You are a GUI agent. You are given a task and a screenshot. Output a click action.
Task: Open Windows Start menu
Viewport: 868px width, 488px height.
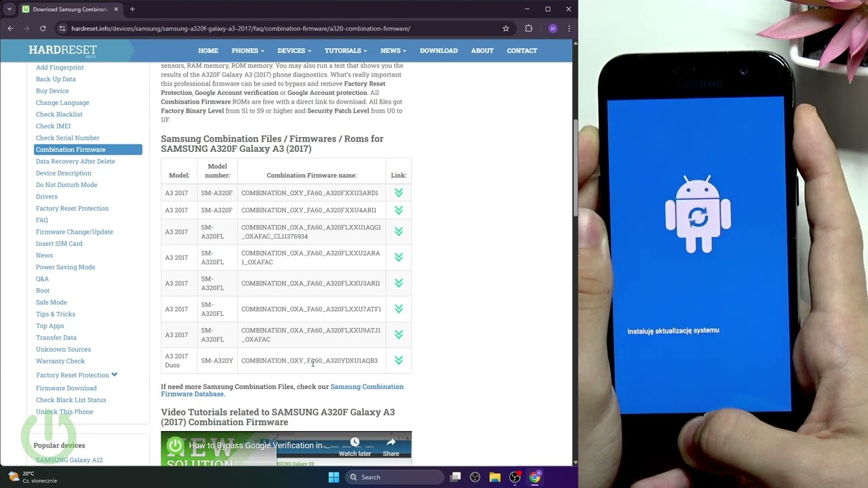tap(334, 477)
